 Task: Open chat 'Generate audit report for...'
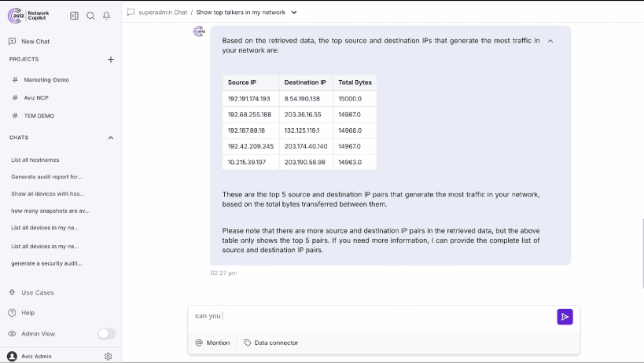coord(46,177)
